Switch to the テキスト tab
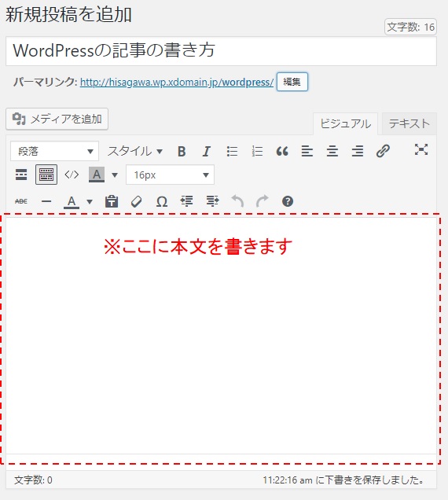448x500 pixels. click(x=409, y=123)
